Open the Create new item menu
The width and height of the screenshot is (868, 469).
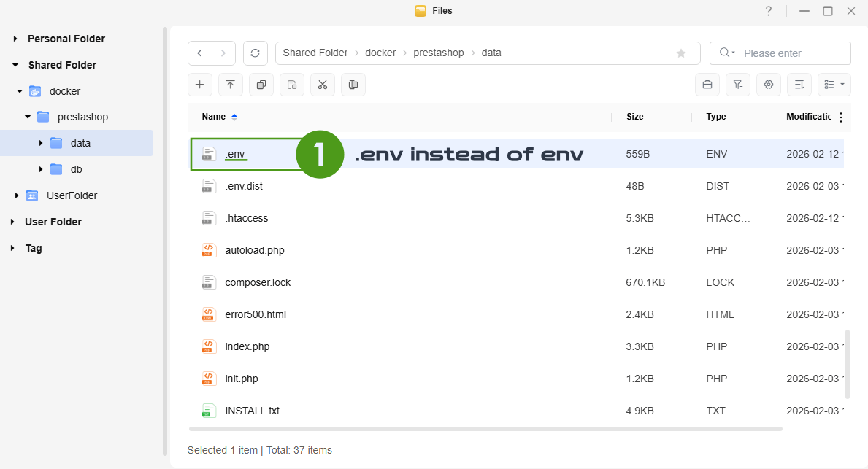[200, 85]
